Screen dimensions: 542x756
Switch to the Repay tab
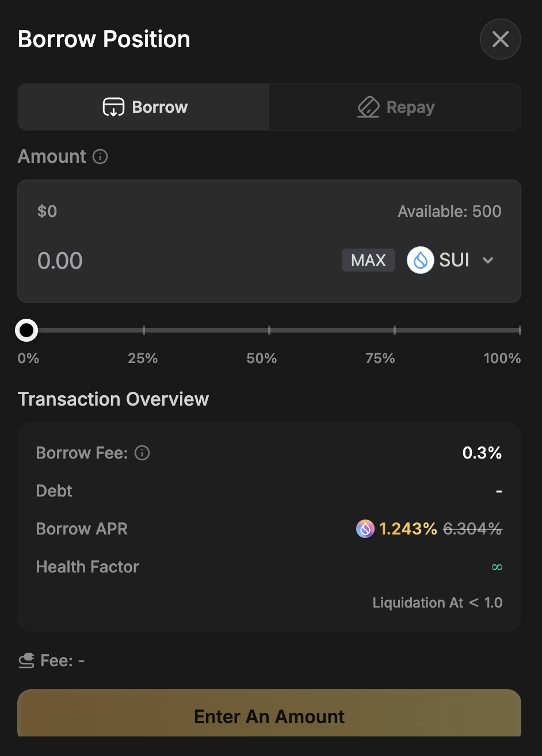[x=395, y=108]
